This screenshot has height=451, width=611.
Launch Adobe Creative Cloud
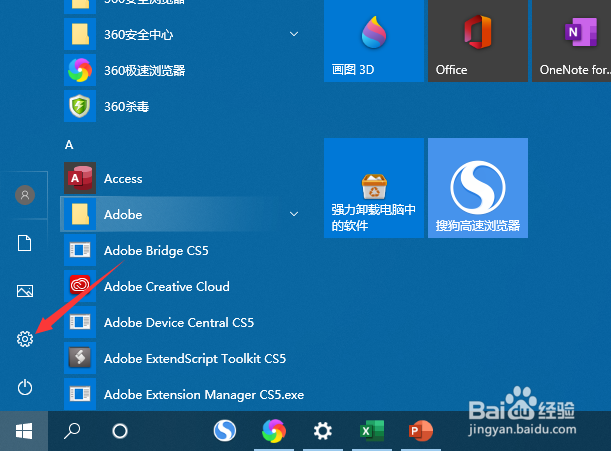pyautogui.click(x=183, y=286)
